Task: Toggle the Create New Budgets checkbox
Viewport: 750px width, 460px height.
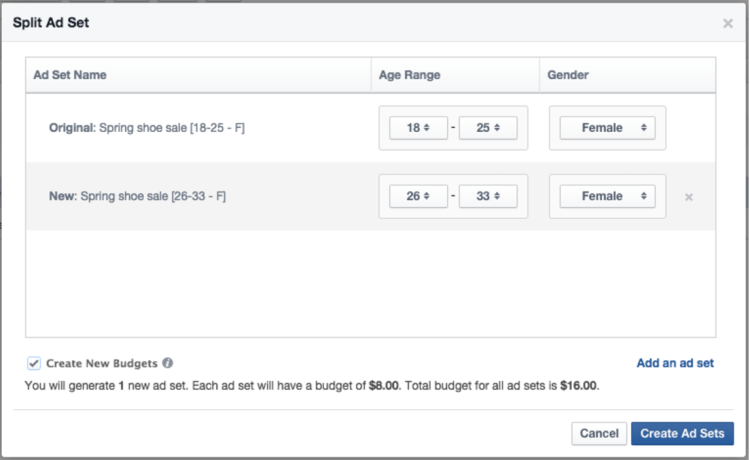Action: tap(34, 364)
